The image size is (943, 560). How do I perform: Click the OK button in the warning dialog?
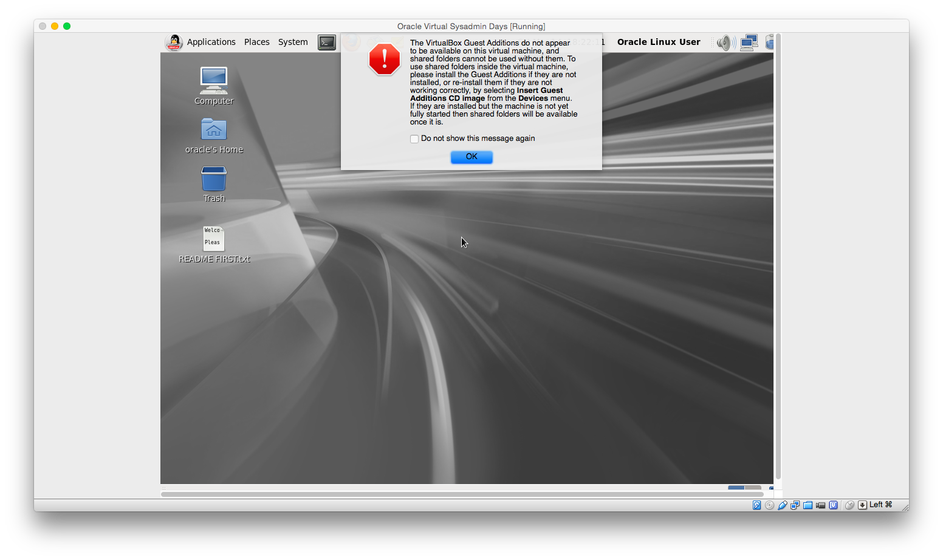click(471, 157)
